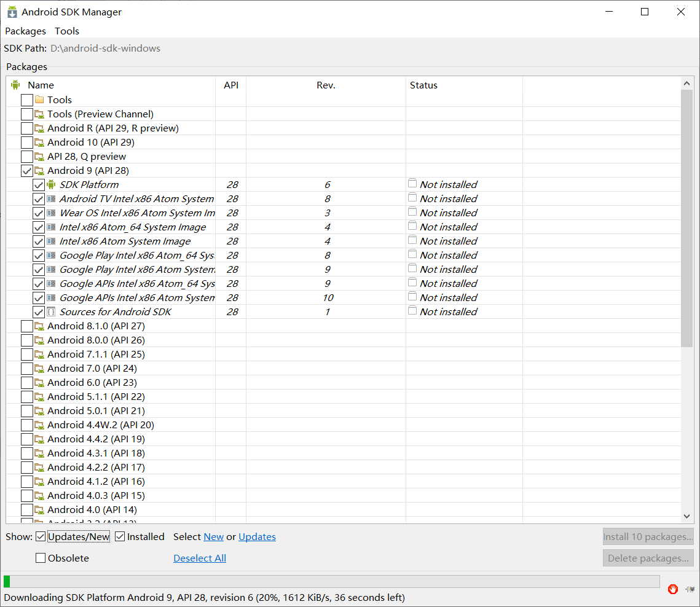
Task: Uncheck the Android 9 (API 28) checkbox
Action: (x=26, y=170)
